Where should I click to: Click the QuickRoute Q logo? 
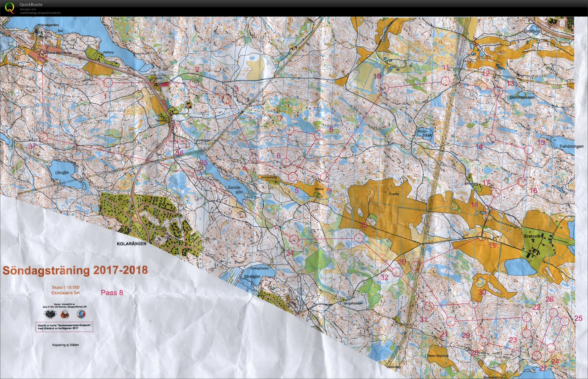click(10, 8)
